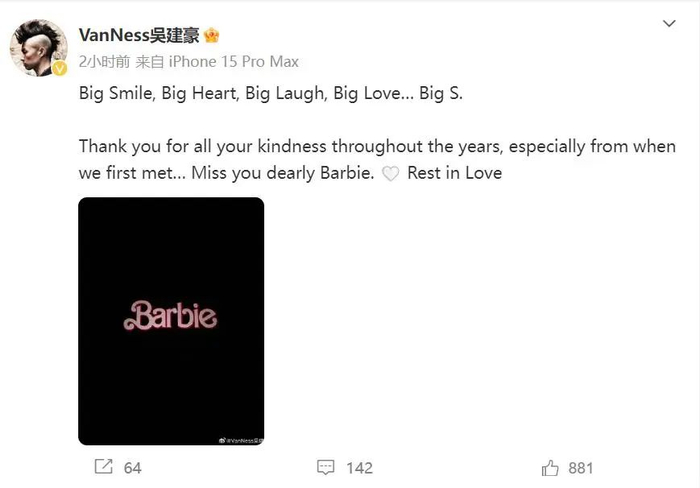Open the black Barbie image thumbnail
This screenshot has height=488, width=700.
point(171,320)
